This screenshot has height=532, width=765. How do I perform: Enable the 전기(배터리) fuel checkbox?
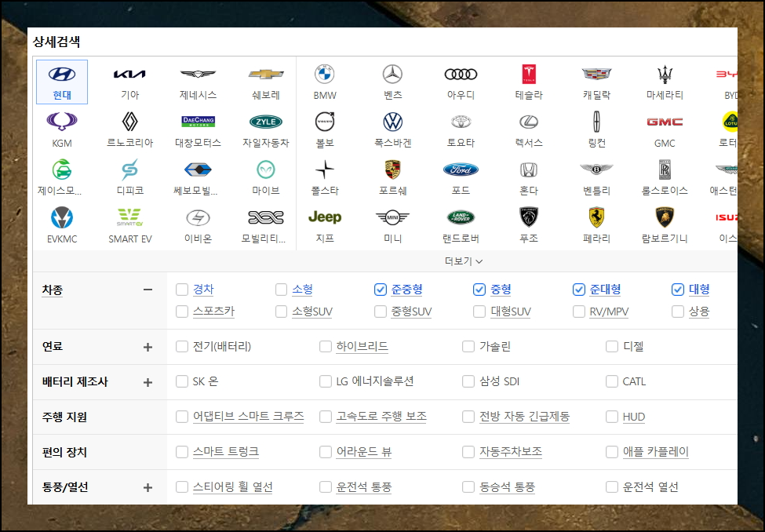tap(182, 347)
